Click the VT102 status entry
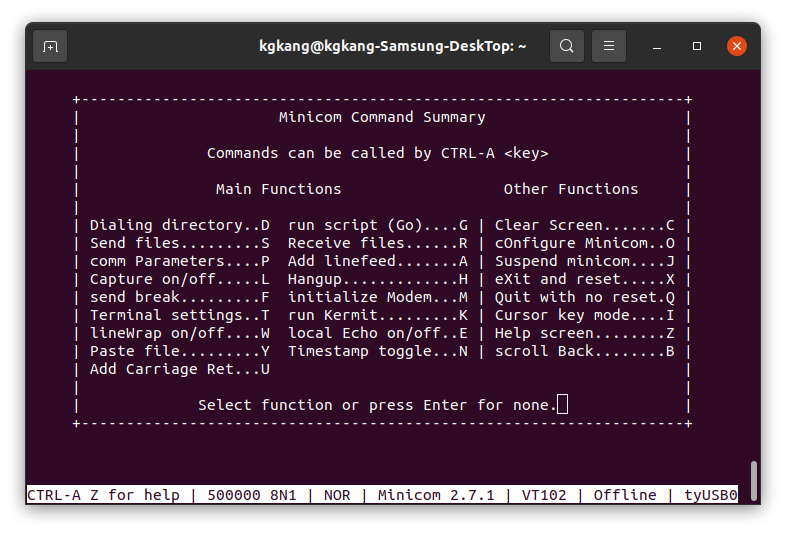Image resolution: width=786 pixels, height=533 pixels. pyautogui.click(x=544, y=495)
